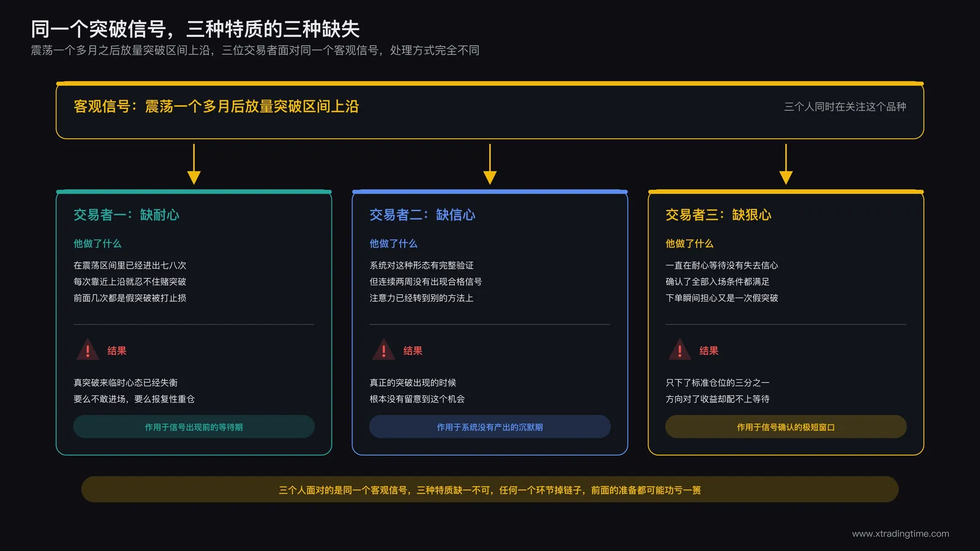Click 他做了什么 in the 缺狠心 card
980x551 pixels.
tap(690, 244)
